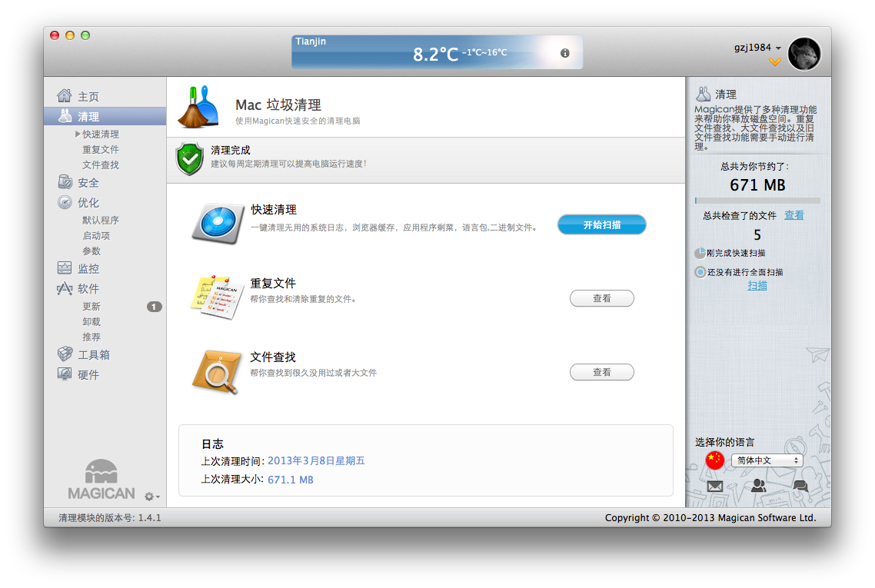Viewport: 875px width, 588px height.
Task: Click the 扫描 link for full scan
Action: pyautogui.click(x=757, y=286)
